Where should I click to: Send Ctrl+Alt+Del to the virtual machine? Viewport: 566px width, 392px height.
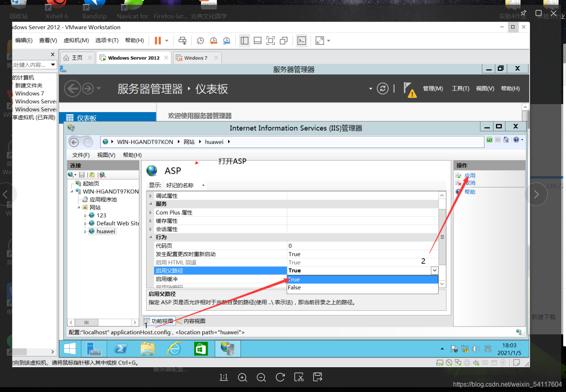click(x=183, y=40)
